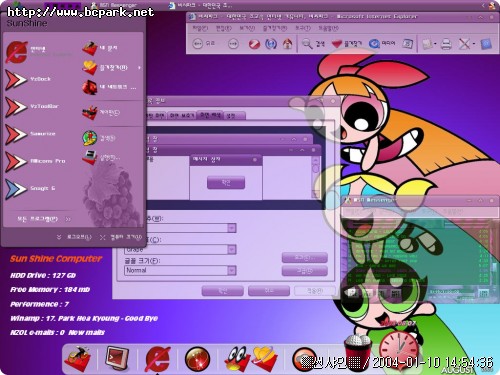Open the monitor icon in bottom dock
Image resolution: width=500 pixels, height=375 pixels.
point(117,358)
